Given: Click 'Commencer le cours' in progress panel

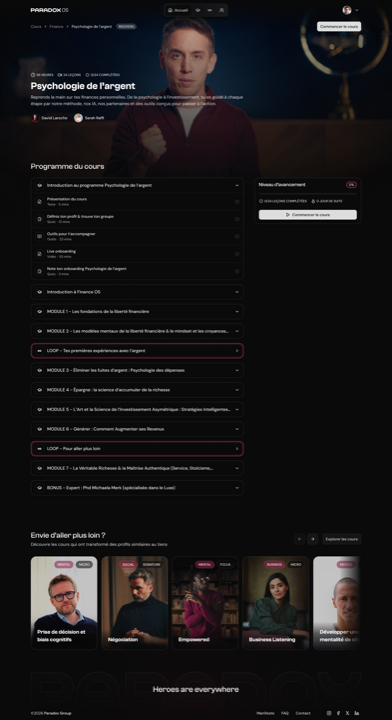Looking at the screenshot, I should [x=308, y=214].
